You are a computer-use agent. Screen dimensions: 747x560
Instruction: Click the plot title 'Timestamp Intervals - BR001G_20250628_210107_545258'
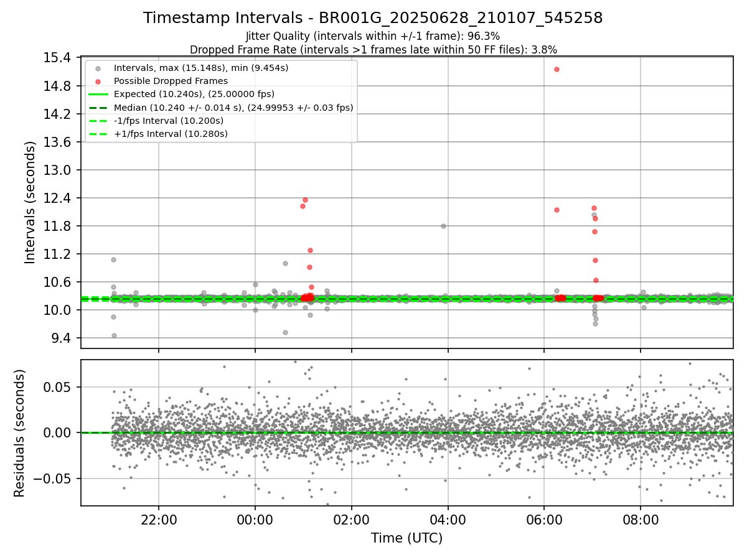pyautogui.click(x=373, y=18)
